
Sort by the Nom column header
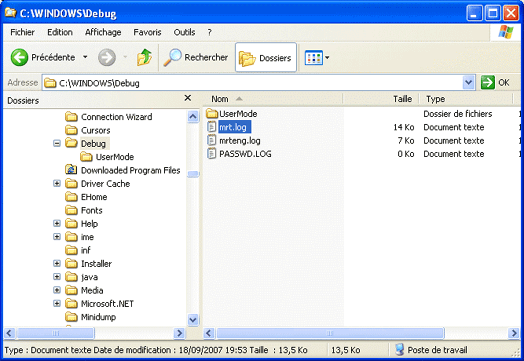[273, 99]
